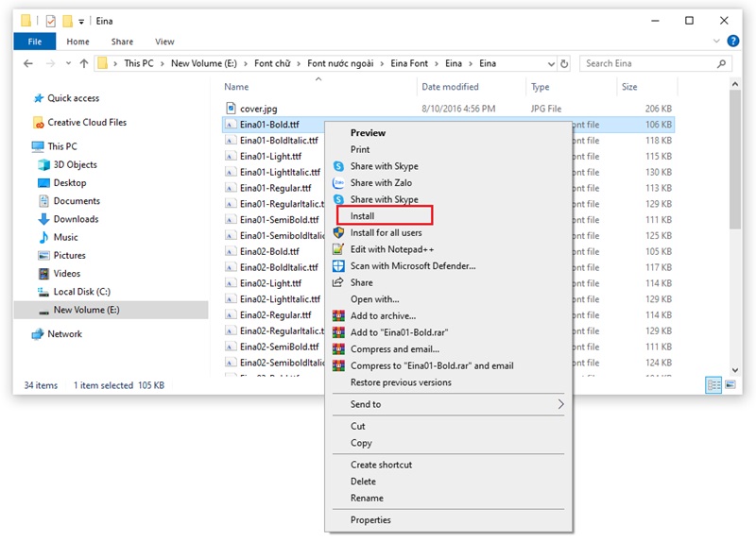Screen dimensions: 756x542
Task: Open Downloads in navigation pane
Action: click(x=76, y=219)
